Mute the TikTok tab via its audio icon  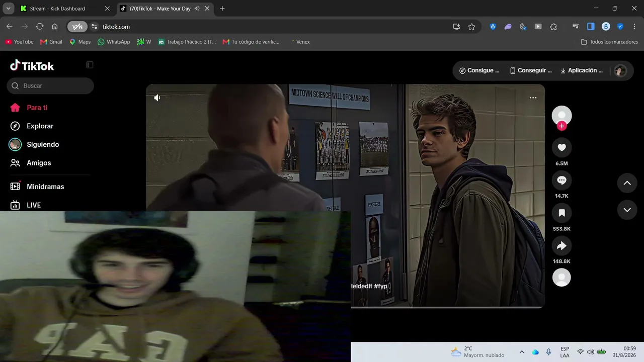pos(197,9)
